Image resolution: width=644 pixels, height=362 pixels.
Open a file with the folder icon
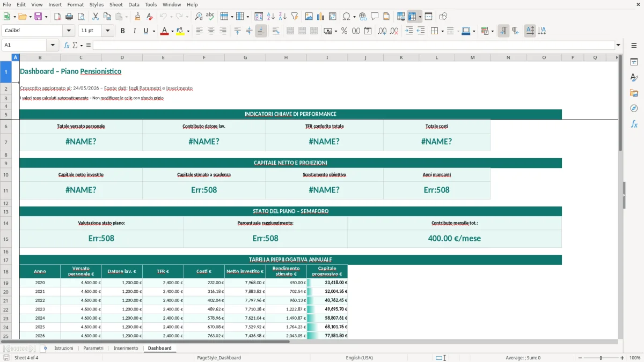point(21,17)
